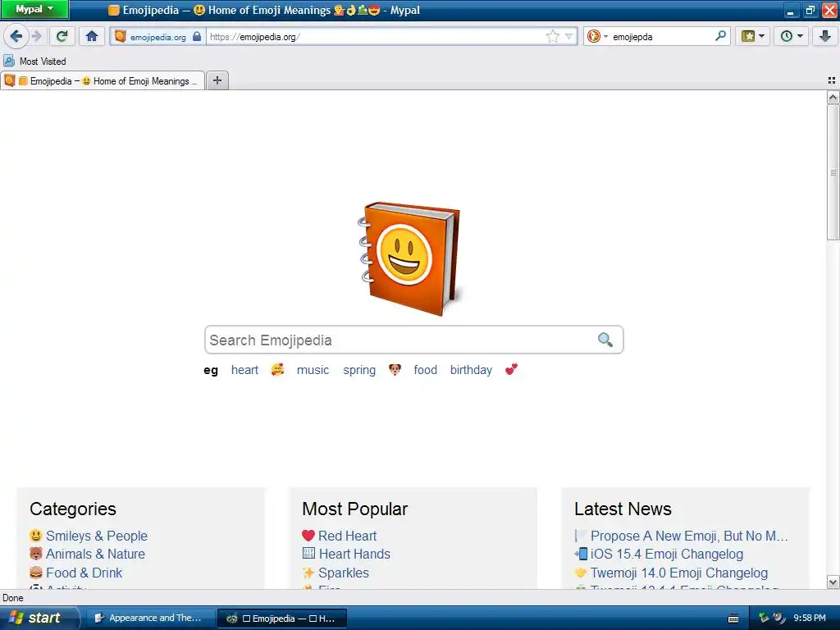Click the red heart emoji icon
The width and height of the screenshot is (840, 630).
point(308,535)
